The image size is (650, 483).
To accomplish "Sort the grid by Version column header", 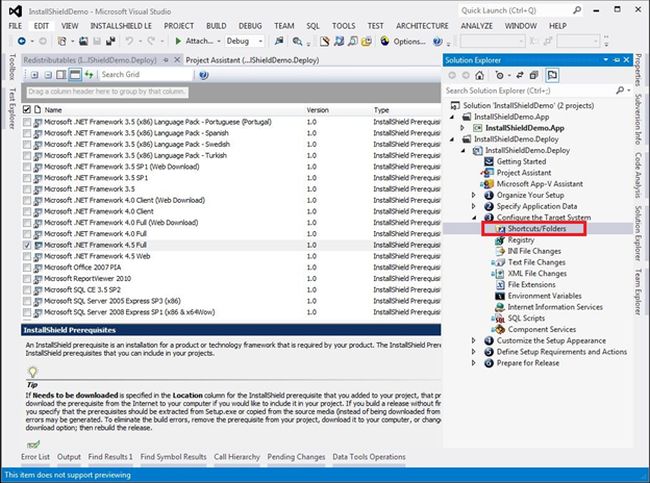I will (x=317, y=110).
